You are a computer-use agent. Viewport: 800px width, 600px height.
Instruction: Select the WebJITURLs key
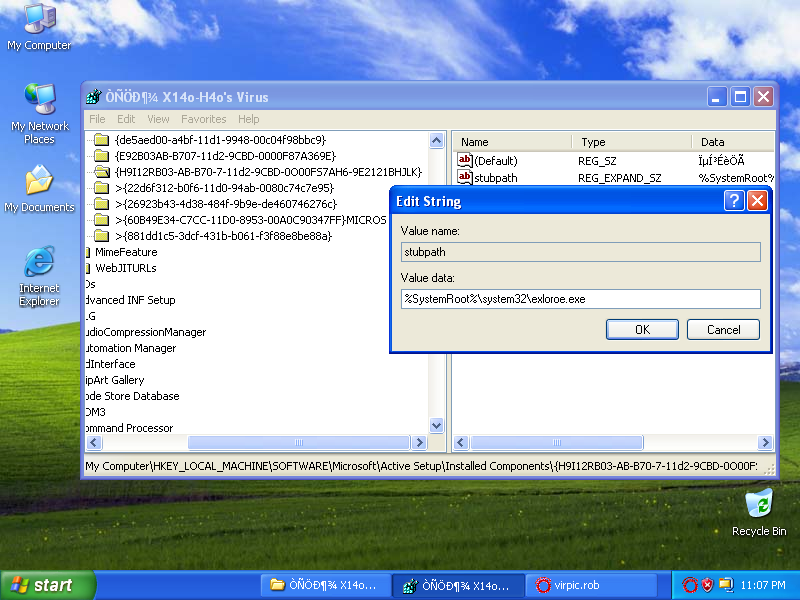[126, 268]
